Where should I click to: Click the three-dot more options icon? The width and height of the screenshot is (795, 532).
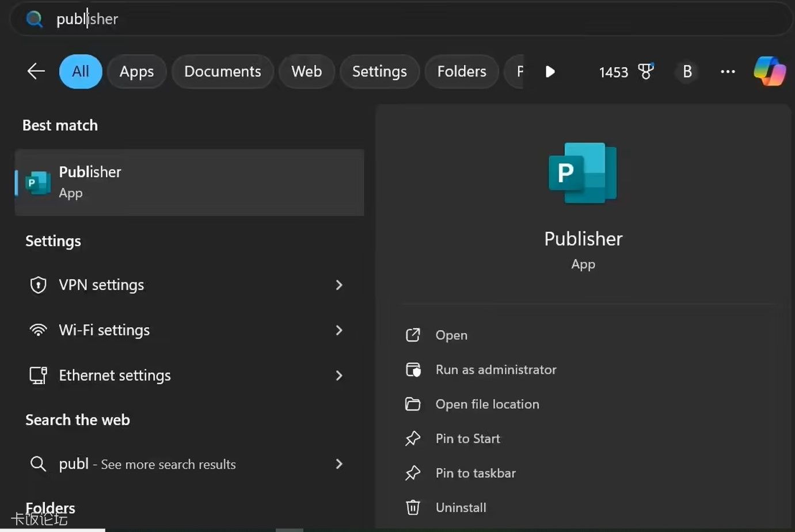[x=728, y=71]
